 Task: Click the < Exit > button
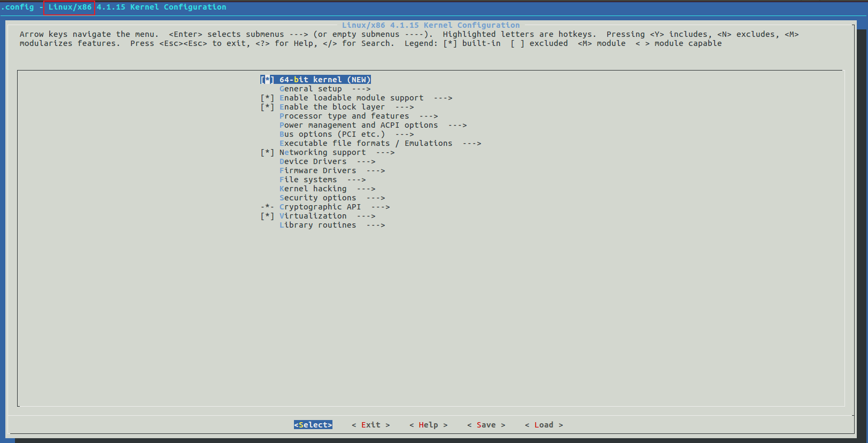coord(371,425)
